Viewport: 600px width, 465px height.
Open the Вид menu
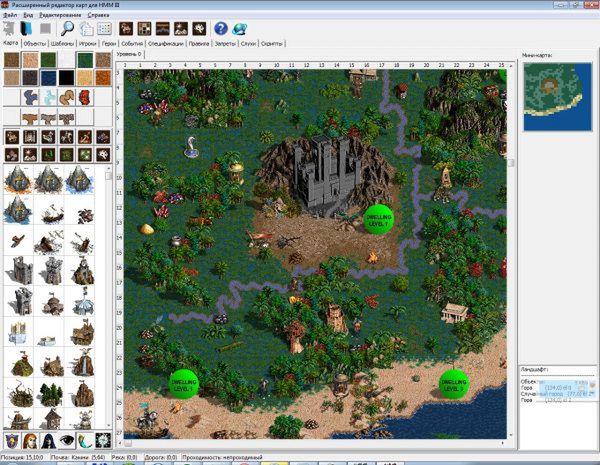pyautogui.click(x=28, y=15)
